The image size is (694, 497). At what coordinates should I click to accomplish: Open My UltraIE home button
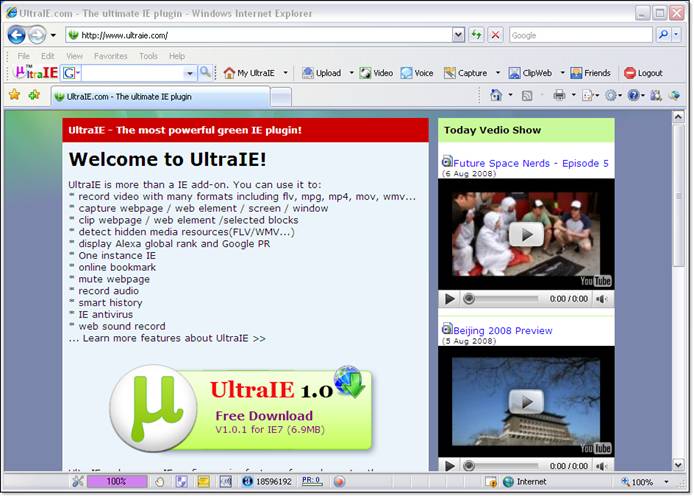(x=250, y=73)
